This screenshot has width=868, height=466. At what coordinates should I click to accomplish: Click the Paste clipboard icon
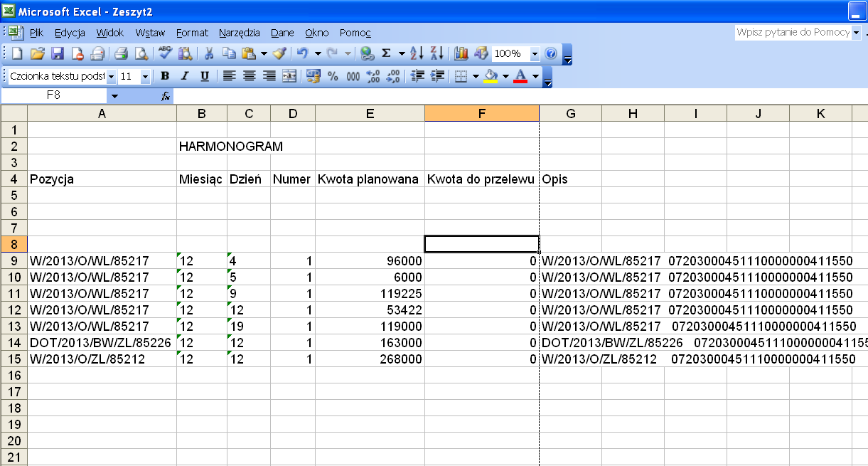point(248,53)
